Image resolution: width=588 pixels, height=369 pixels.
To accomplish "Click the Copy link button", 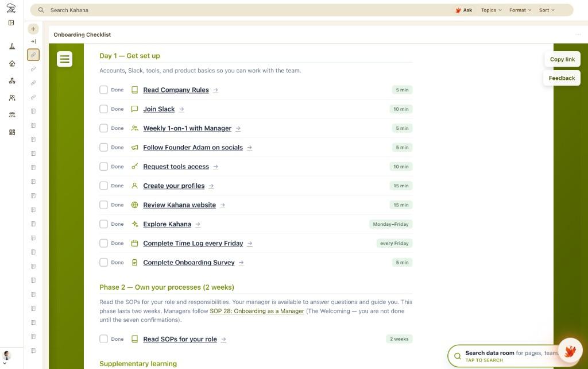I will (x=562, y=59).
